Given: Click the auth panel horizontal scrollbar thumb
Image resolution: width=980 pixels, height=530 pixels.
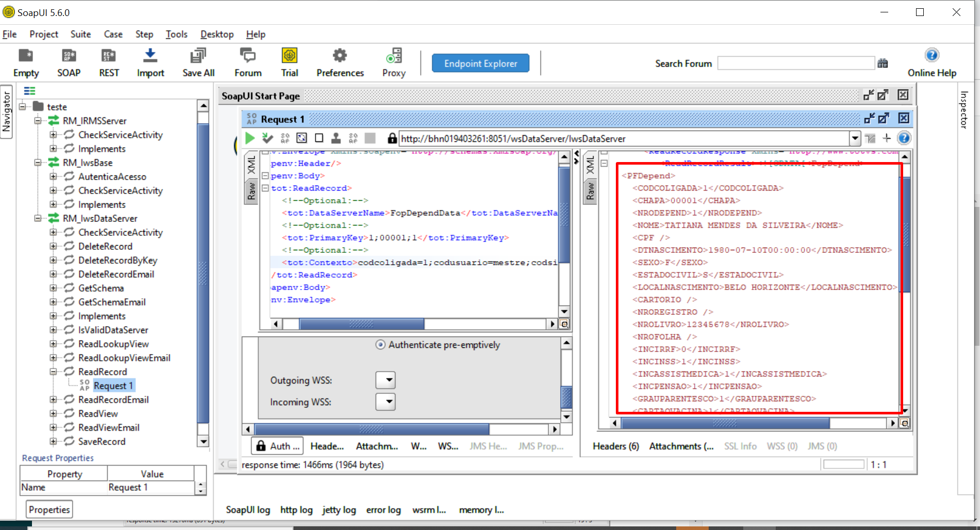Looking at the screenshot, I should [x=372, y=429].
